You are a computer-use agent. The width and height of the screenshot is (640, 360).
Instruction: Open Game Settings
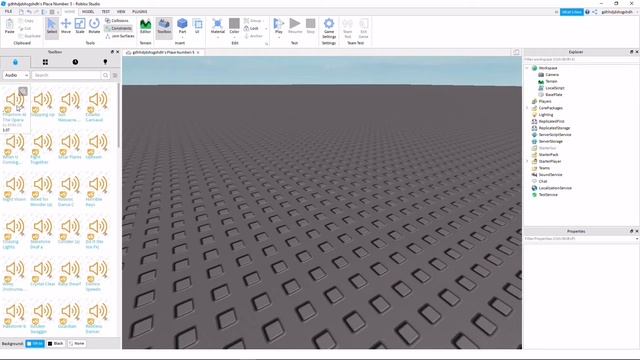pyautogui.click(x=329, y=28)
